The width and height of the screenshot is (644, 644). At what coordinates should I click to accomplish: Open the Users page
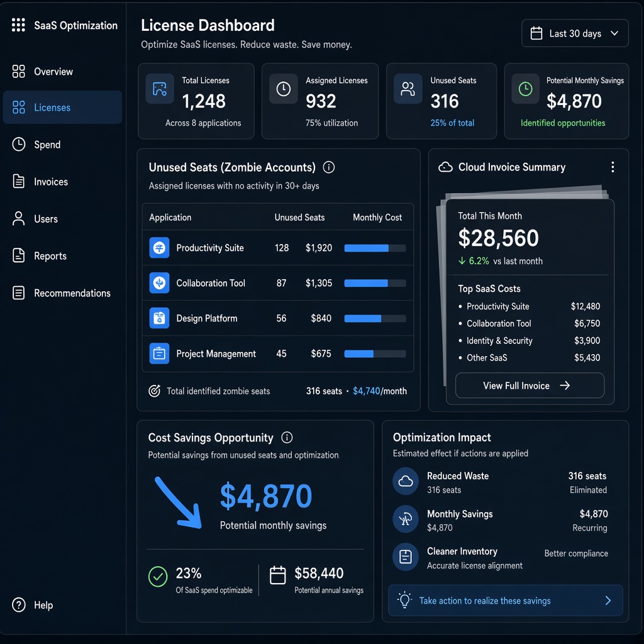(62, 219)
